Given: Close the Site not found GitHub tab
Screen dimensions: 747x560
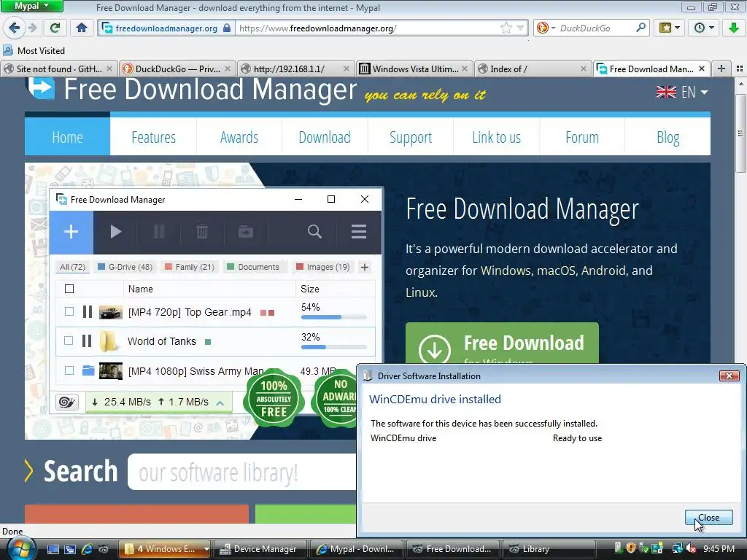Looking at the screenshot, I should [109, 69].
